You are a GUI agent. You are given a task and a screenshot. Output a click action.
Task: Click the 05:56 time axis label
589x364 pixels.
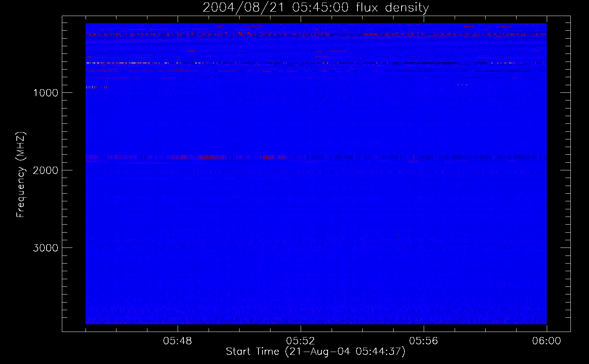coord(424,341)
